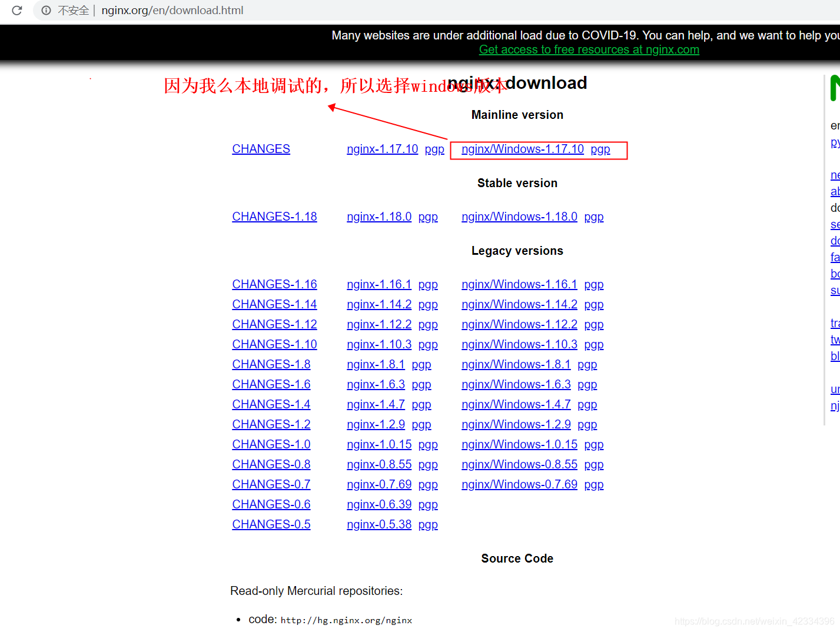This screenshot has width=840, height=632.
Task: Open the CHANGES-1.0 link
Action: coord(271,444)
